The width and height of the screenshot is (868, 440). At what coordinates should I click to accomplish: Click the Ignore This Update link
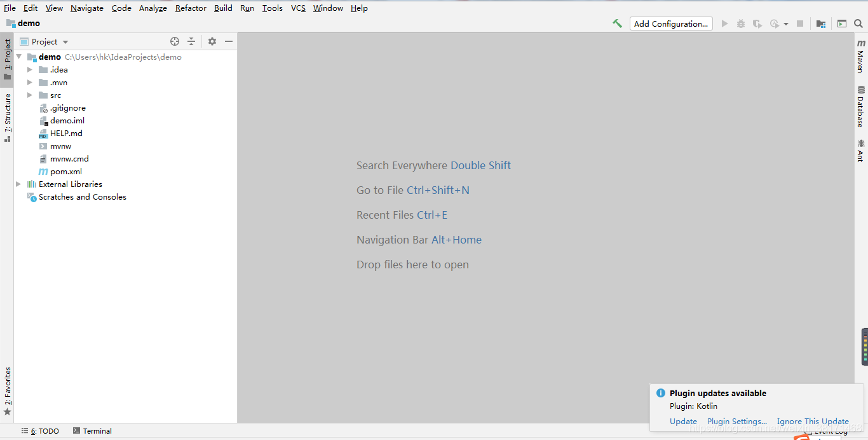point(813,421)
